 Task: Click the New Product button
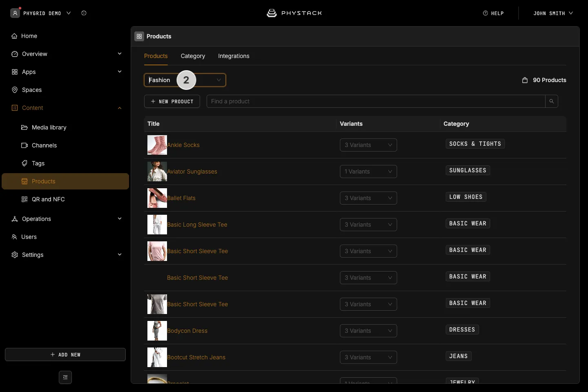tap(172, 101)
